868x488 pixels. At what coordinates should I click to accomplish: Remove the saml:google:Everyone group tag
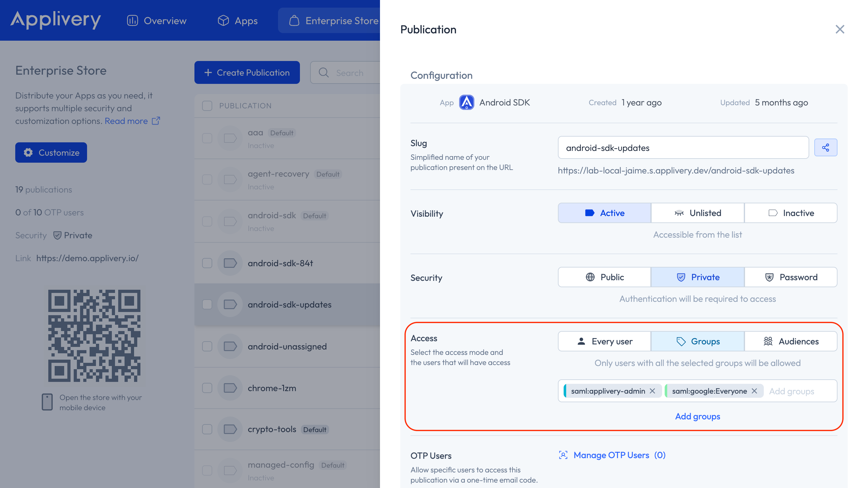tap(755, 391)
